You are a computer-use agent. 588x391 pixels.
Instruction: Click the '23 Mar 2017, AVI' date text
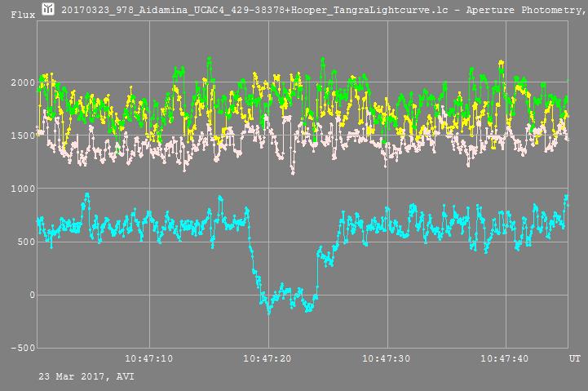86,377
